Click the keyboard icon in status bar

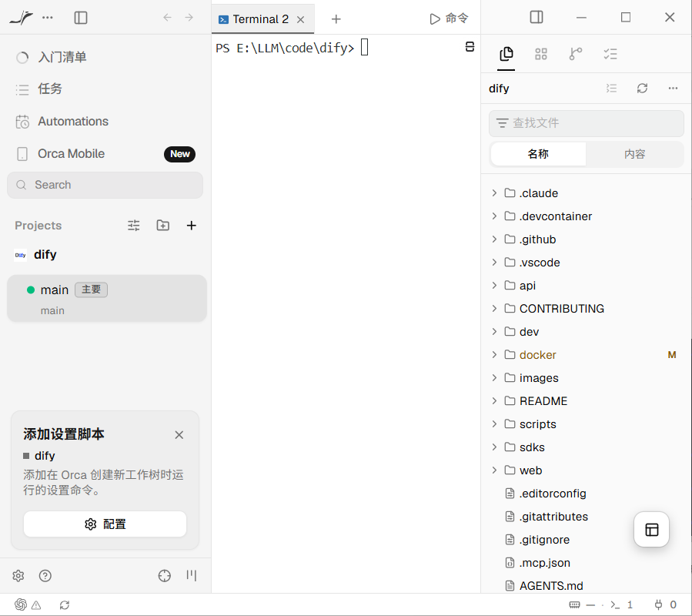point(574,605)
